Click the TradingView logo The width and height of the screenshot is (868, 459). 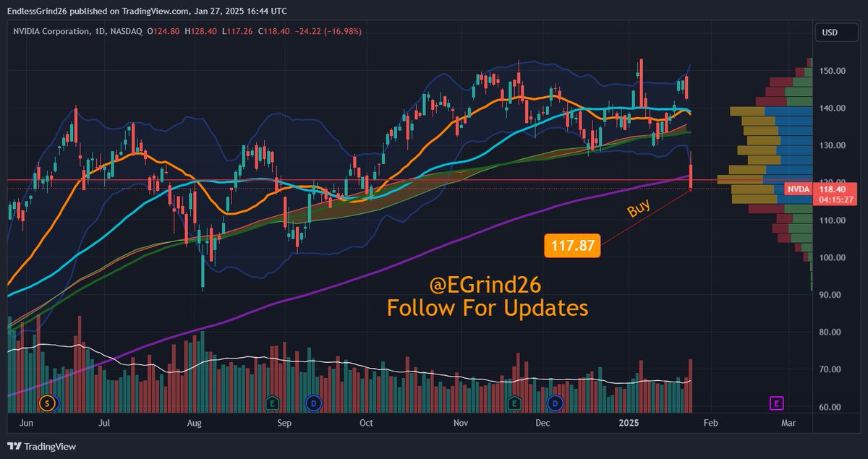click(41, 447)
